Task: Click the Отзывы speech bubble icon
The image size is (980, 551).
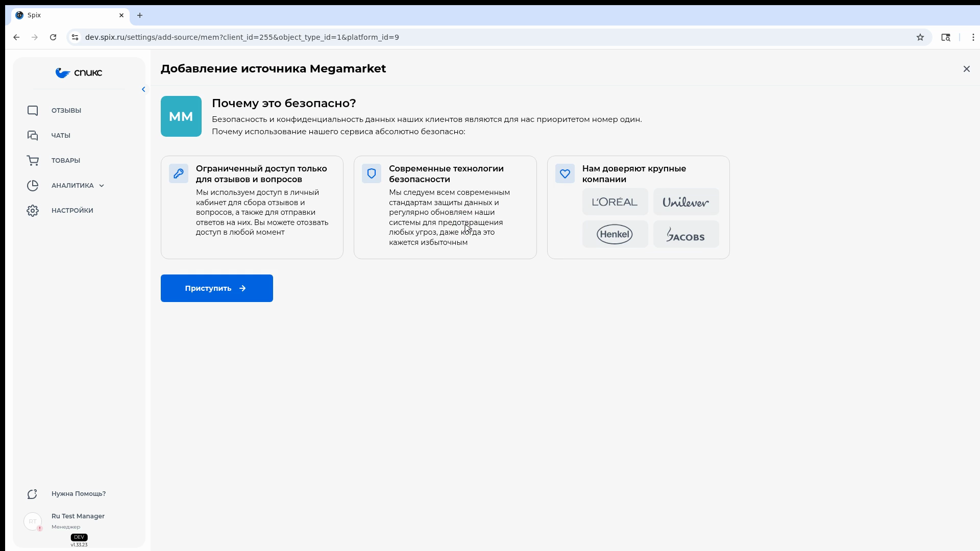Action: click(33, 111)
